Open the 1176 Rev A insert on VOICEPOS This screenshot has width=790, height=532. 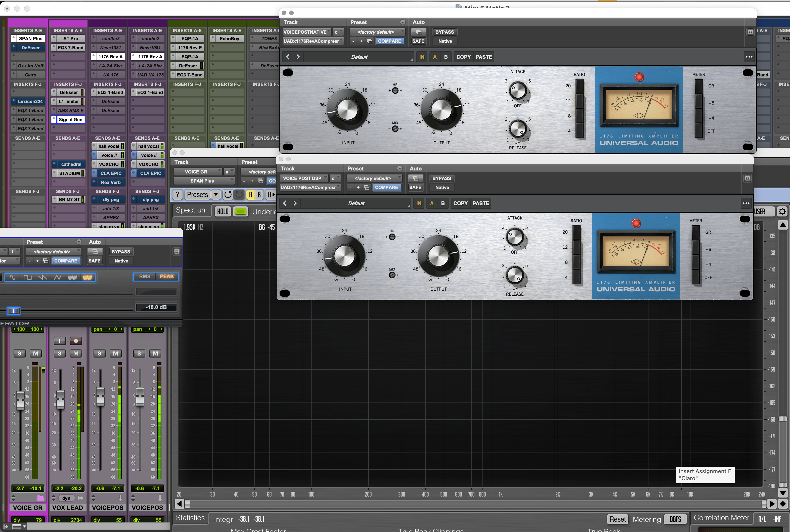tap(111, 57)
